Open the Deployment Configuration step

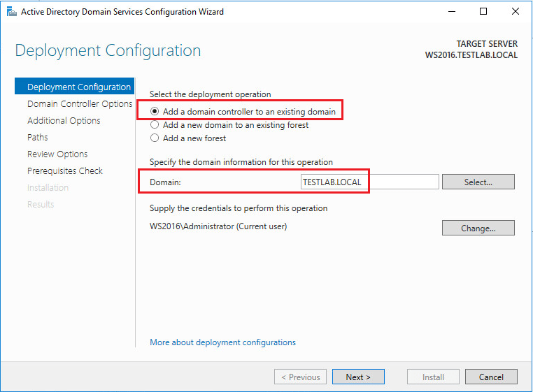[78, 87]
